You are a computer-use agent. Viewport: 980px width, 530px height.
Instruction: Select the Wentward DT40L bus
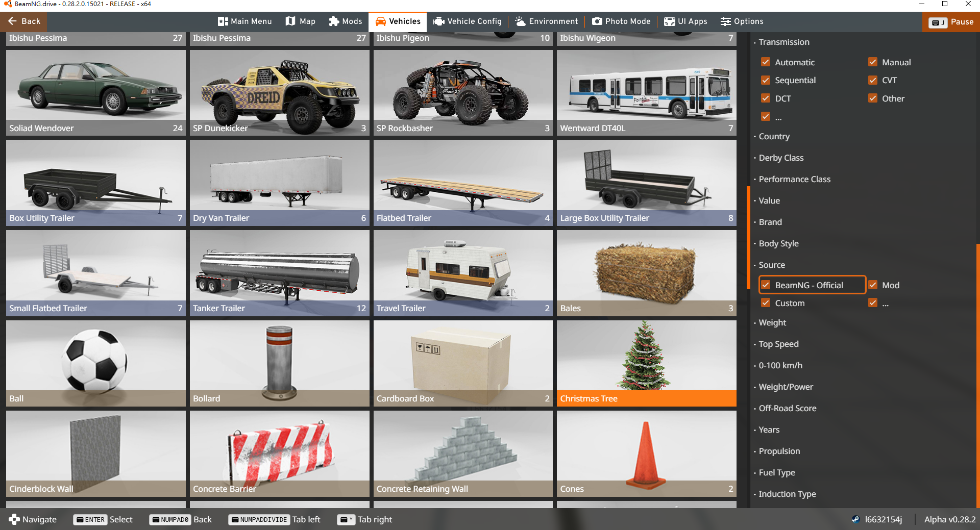pos(647,93)
